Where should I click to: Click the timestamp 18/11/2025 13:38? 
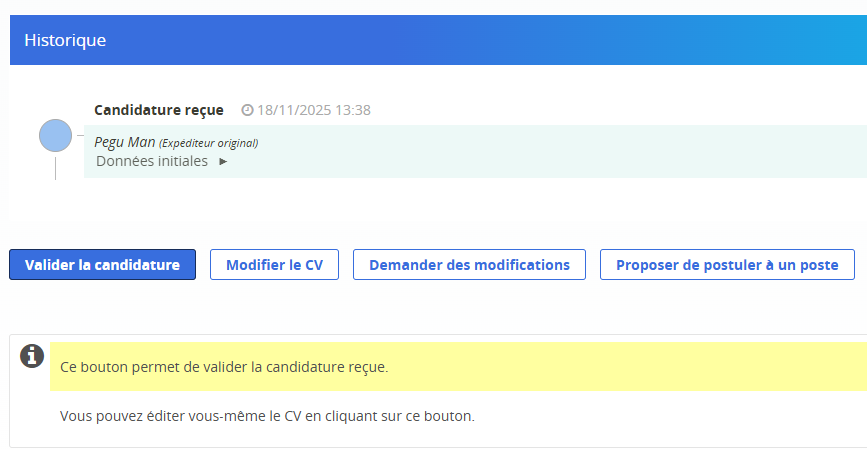click(314, 110)
